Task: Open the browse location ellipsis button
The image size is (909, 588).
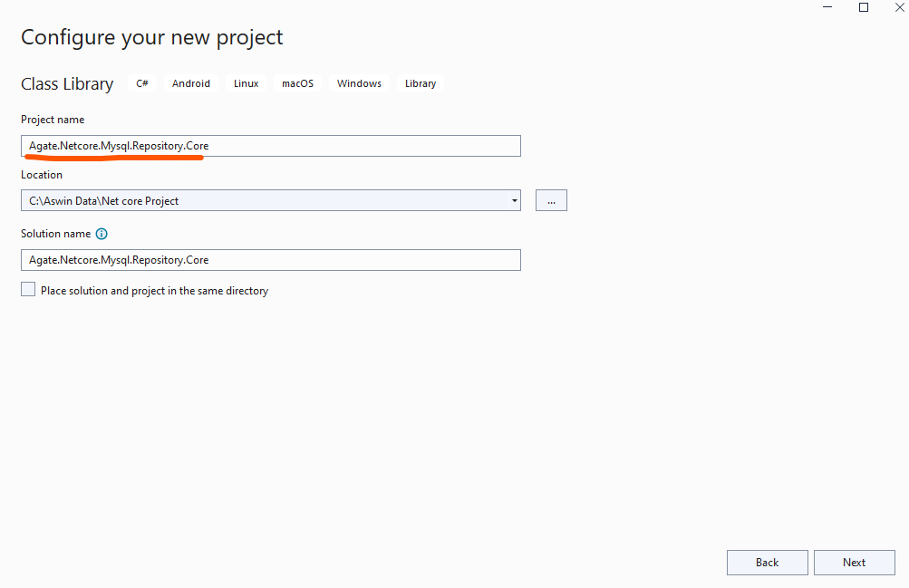Action: tap(551, 200)
